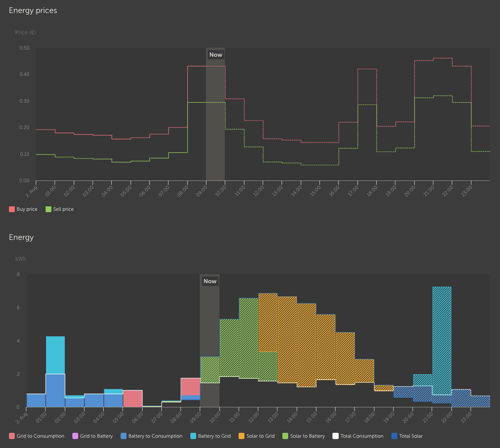The width and height of the screenshot is (500, 448).
Task: Click the Battery to Consumption bar at 23:00
Action: [480, 402]
